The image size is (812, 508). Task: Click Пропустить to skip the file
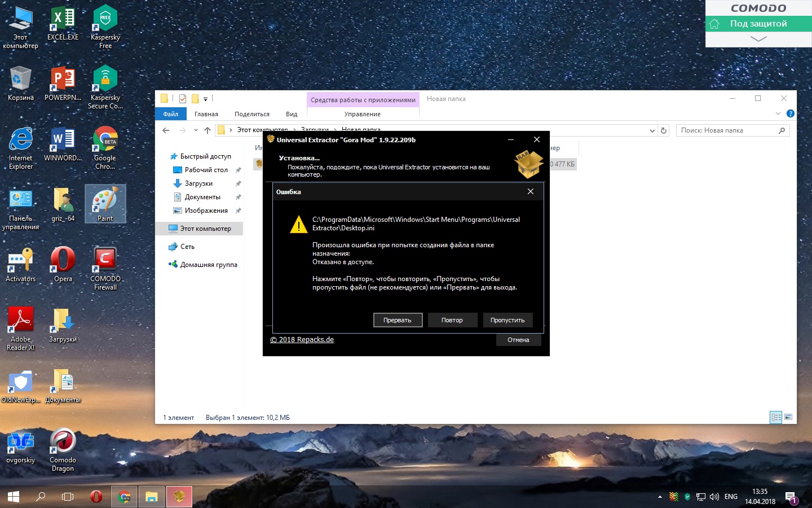click(507, 320)
